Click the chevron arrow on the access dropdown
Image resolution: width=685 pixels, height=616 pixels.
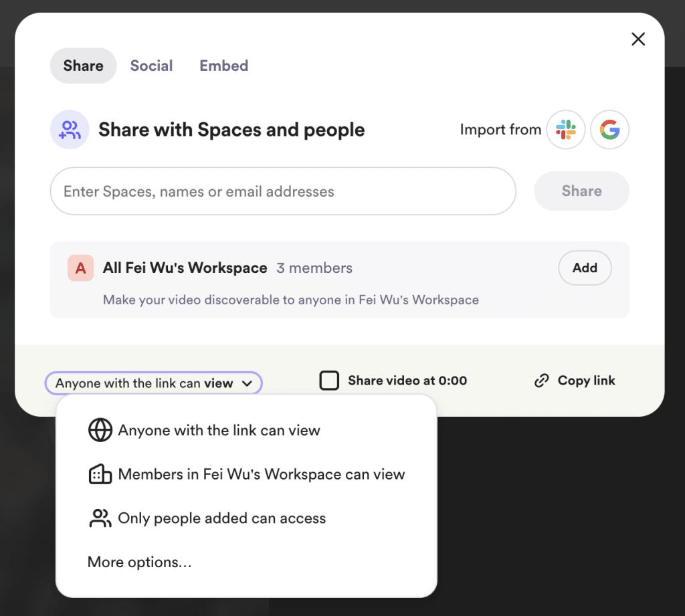click(x=247, y=384)
